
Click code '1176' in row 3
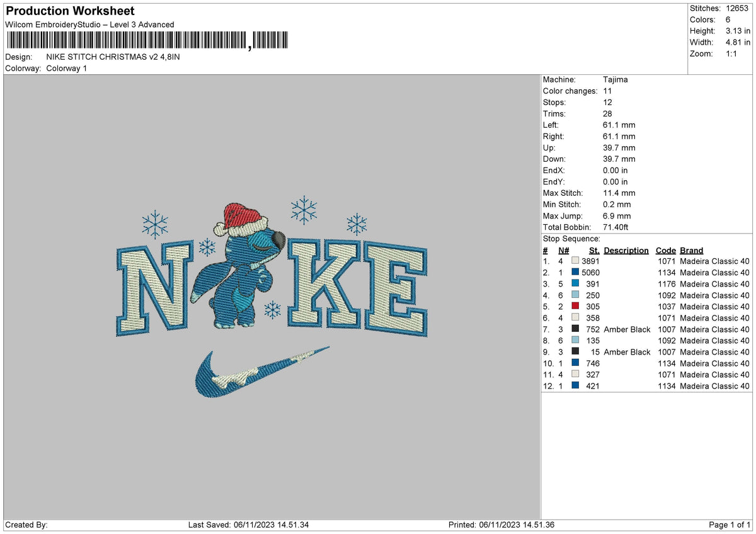pyautogui.click(x=667, y=283)
